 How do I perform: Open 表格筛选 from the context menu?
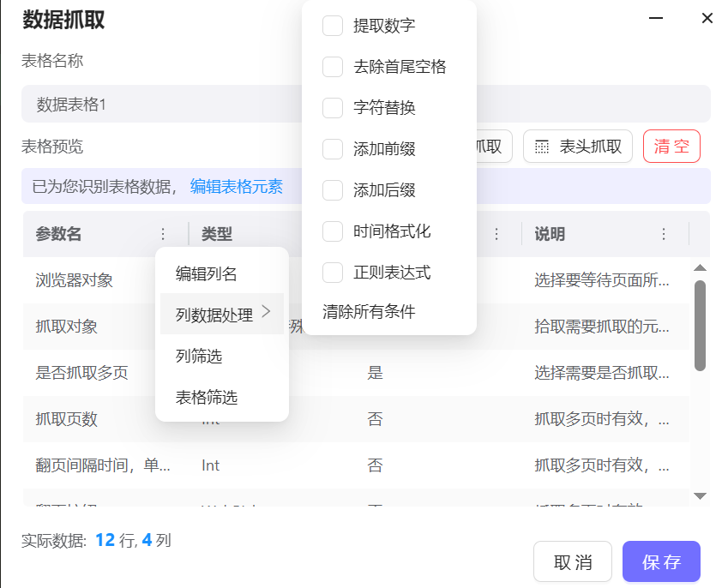pyautogui.click(x=207, y=397)
